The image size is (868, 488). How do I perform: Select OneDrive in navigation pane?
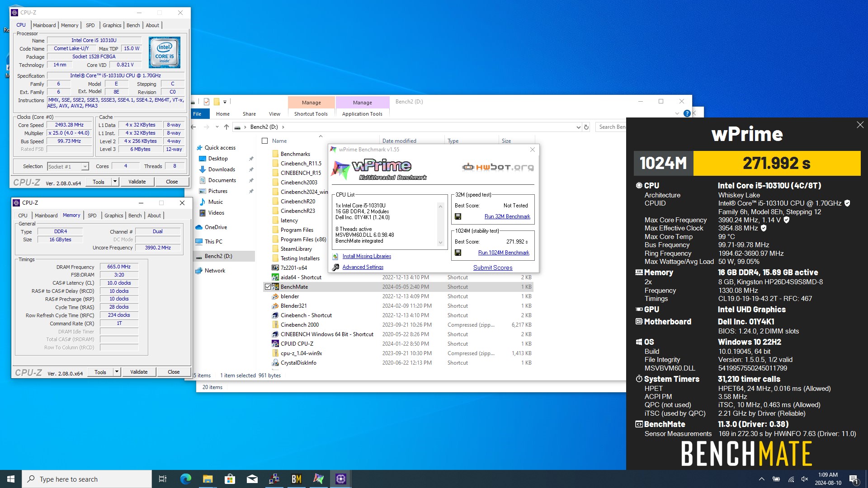216,227
